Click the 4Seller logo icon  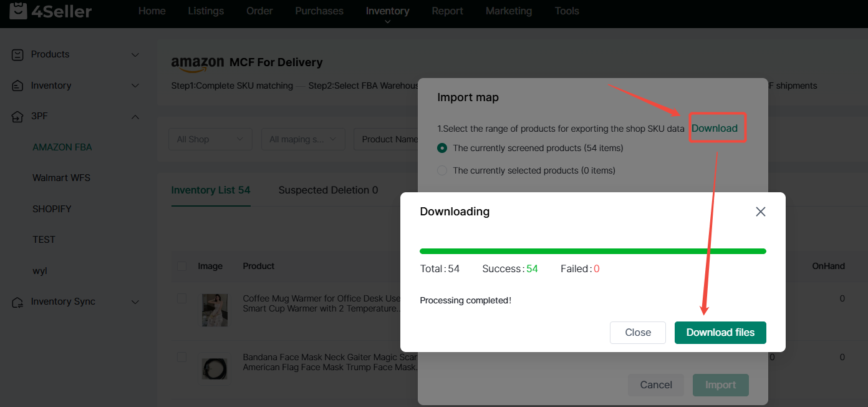(x=18, y=10)
